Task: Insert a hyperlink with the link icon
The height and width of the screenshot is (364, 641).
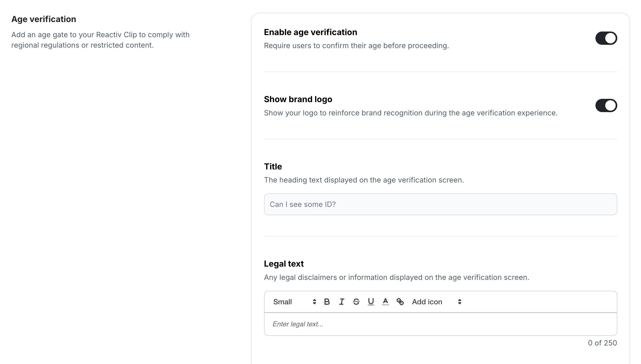Action: [400, 302]
